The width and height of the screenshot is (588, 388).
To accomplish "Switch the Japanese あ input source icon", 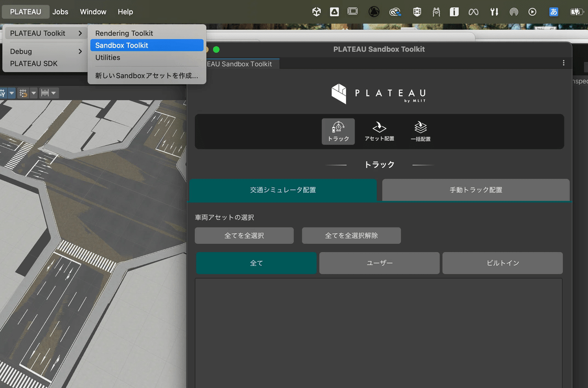I will coord(554,12).
